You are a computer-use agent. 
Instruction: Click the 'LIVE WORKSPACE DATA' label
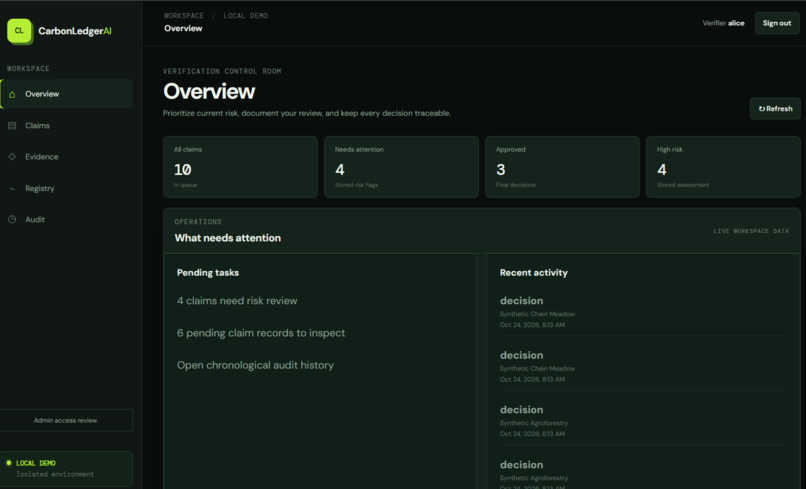[x=751, y=231]
